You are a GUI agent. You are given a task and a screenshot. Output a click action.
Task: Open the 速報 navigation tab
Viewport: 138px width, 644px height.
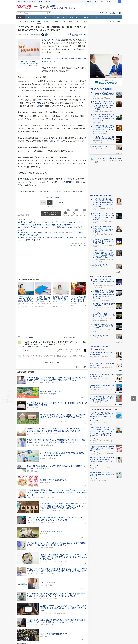tap(28, 17)
